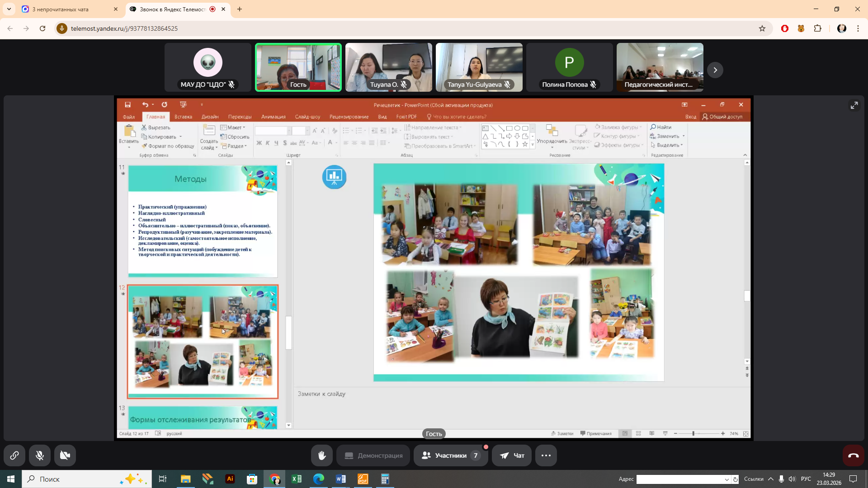
Task: Hang up the call
Action: (853, 455)
